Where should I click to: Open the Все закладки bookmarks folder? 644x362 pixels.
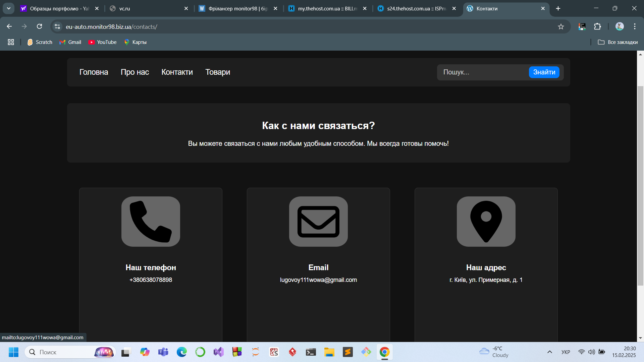coord(618,42)
